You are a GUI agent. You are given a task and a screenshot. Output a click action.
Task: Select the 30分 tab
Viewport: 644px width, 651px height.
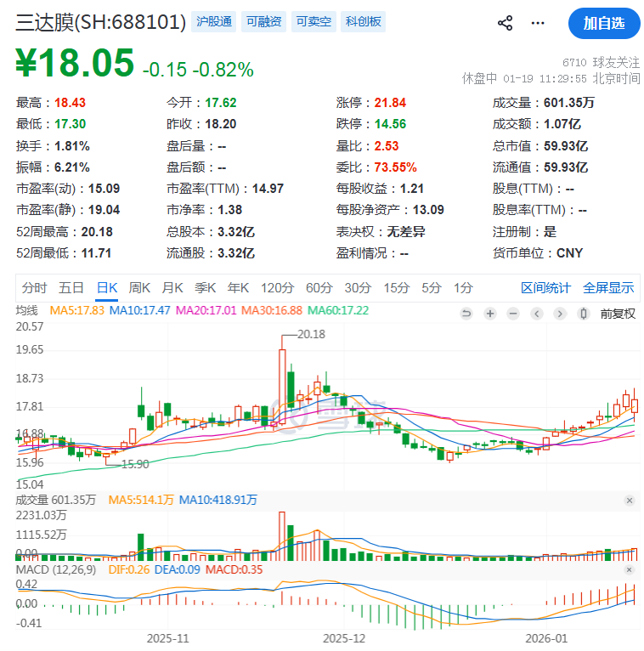(x=358, y=288)
